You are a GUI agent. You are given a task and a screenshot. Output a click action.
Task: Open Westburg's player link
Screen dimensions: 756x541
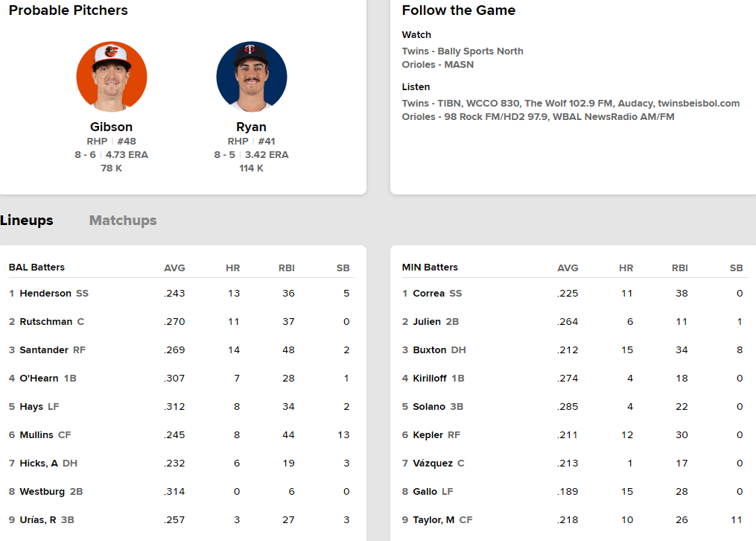point(42,492)
